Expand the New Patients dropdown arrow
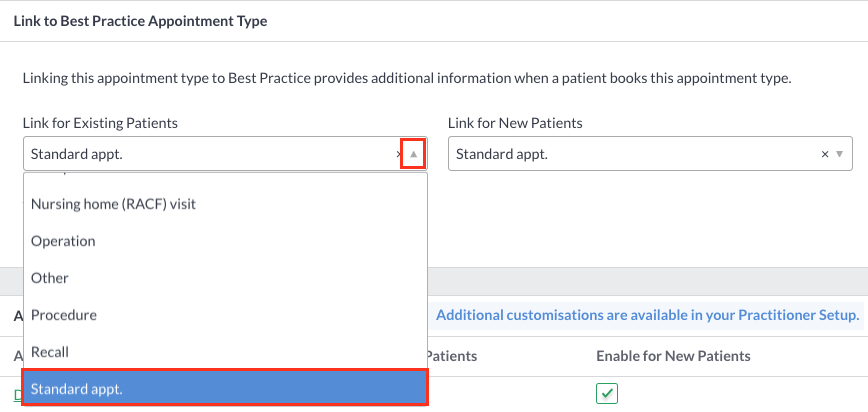The image size is (868, 412). 839,154
